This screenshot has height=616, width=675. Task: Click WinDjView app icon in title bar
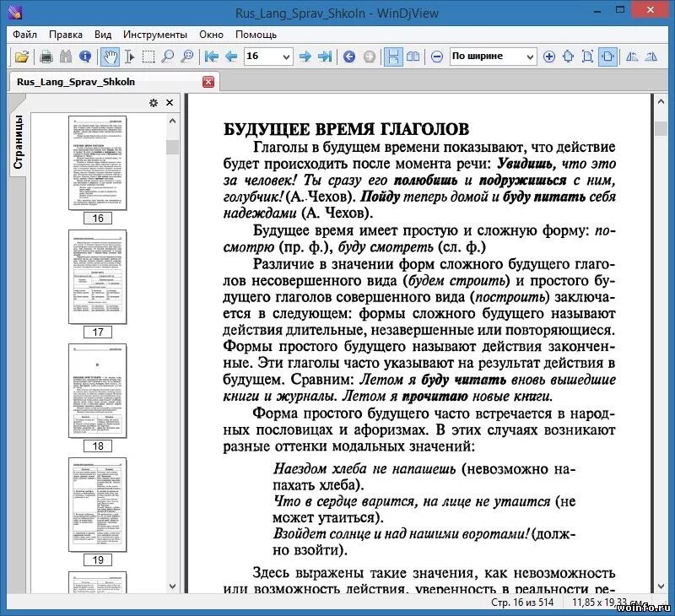point(14,12)
